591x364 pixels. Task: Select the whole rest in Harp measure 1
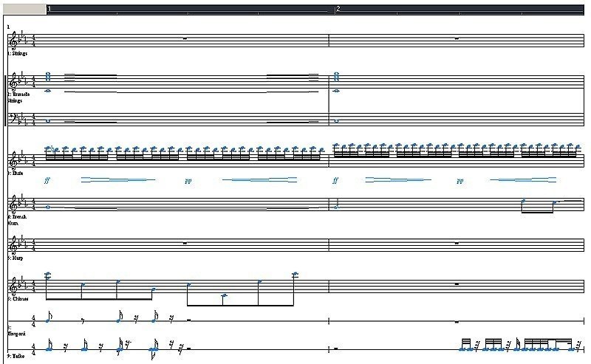click(184, 242)
